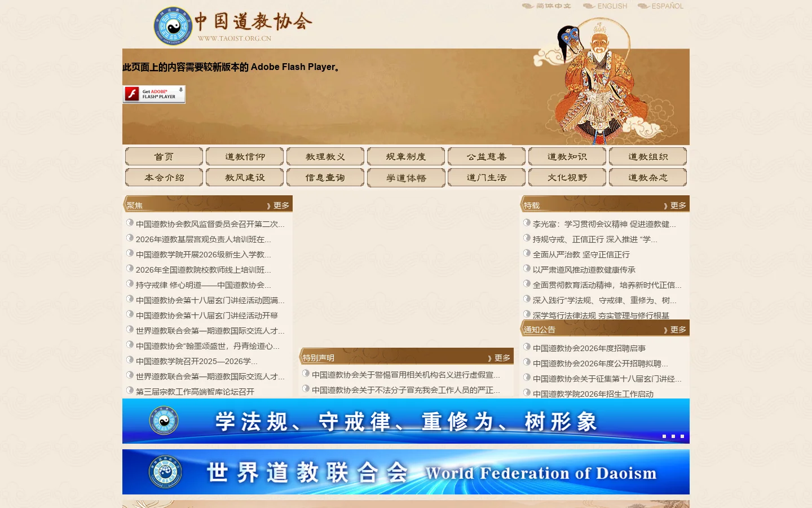Open statement 关于不法分子冒充我会工作人员的严正
Screen dimensions: 812x508
click(405, 390)
